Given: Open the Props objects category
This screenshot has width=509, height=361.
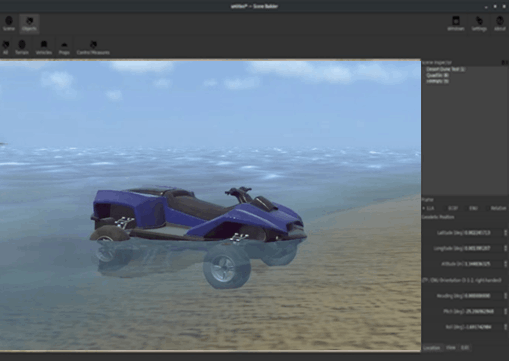Looking at the screenshot, I should (x=64, y=48).
